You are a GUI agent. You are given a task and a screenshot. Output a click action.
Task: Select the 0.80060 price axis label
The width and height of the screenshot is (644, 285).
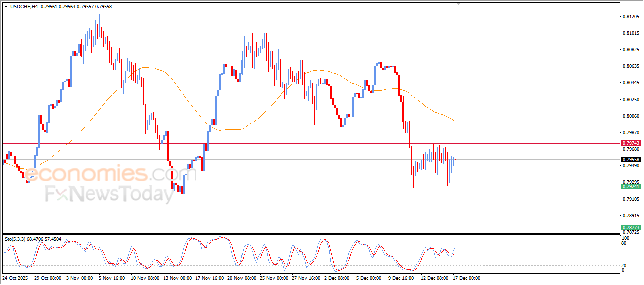tap(631, 116)
